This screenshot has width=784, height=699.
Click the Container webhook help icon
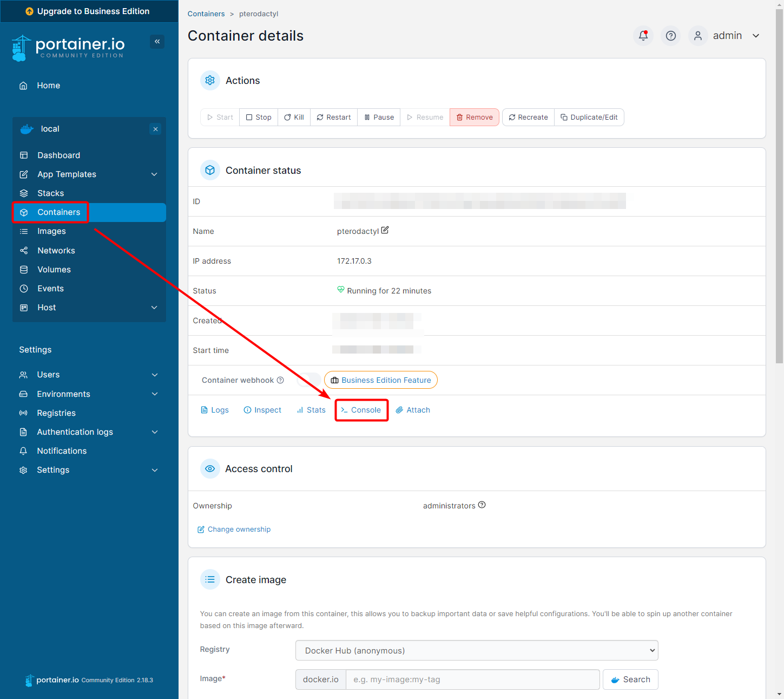pyautogui.click(x=280, y=380)
